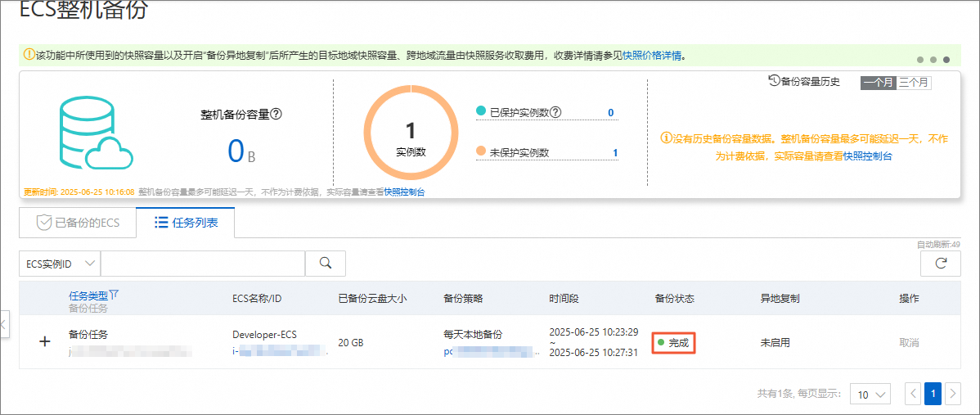Click the 取消 action in task row
Viewport: 980px width, 415px height.
(x=909, y=342)
